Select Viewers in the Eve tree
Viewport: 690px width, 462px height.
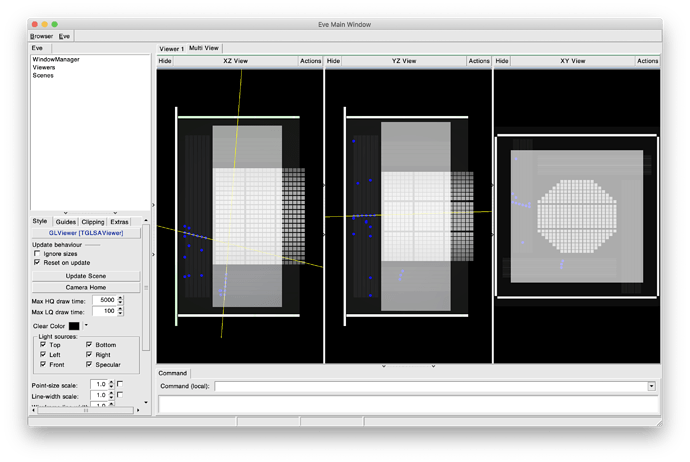pyautogui.click(x=44, y=67)
